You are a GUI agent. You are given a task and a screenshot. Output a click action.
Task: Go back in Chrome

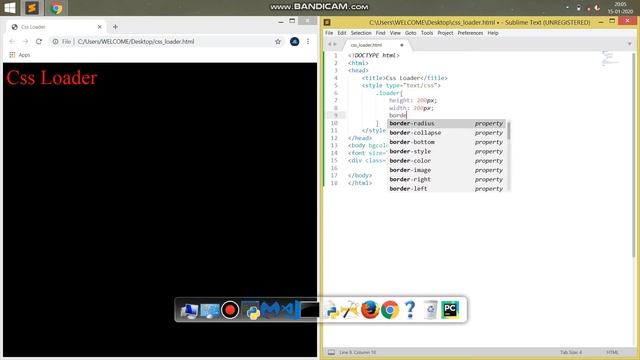pyautogui.click(x=12, y=42)
